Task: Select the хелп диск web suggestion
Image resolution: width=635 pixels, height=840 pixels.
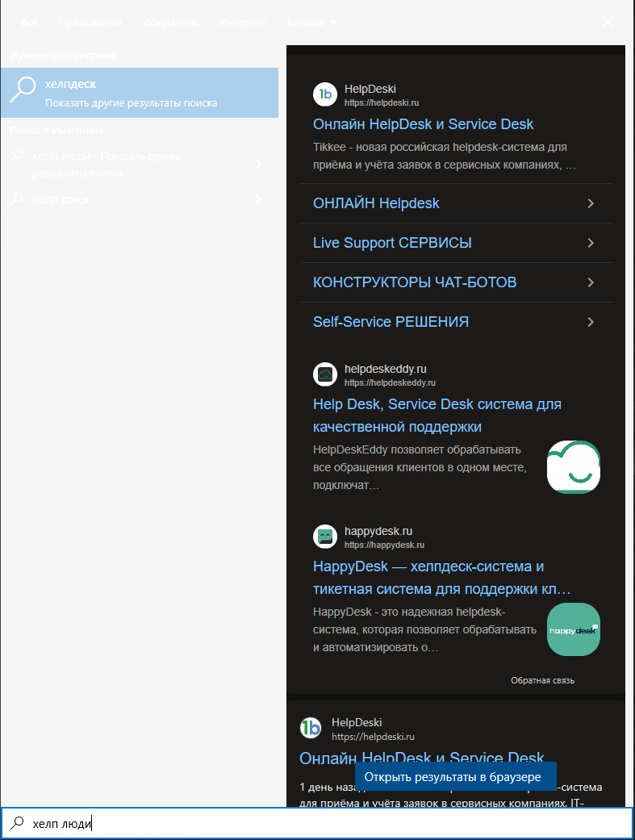Action: pos(140,199)
